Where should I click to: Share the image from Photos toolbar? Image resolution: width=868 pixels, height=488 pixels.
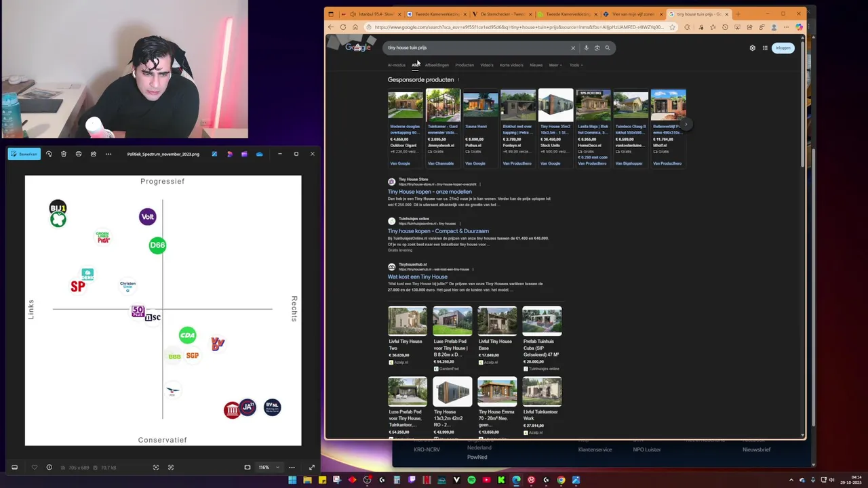coord(94,154)
